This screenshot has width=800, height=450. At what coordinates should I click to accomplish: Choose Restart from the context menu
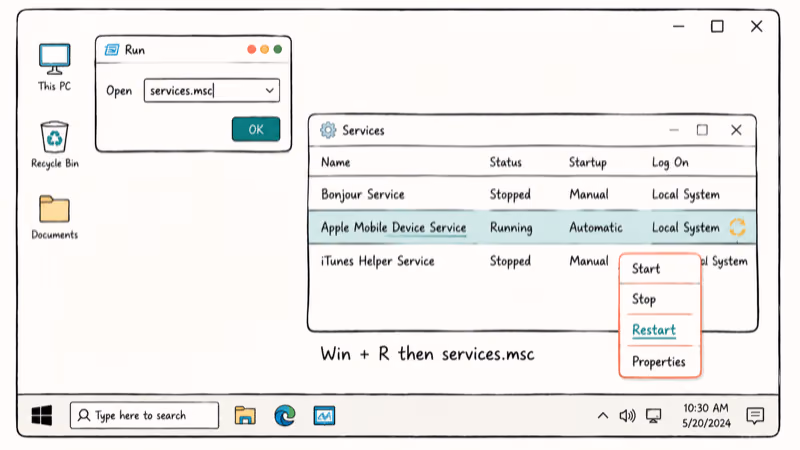point(660,330)
